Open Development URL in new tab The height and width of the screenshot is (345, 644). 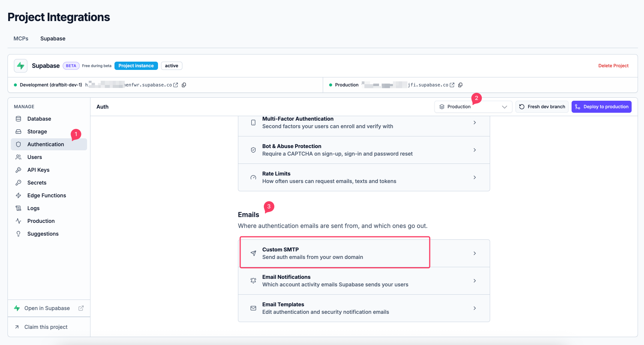(x=176, y=85)
